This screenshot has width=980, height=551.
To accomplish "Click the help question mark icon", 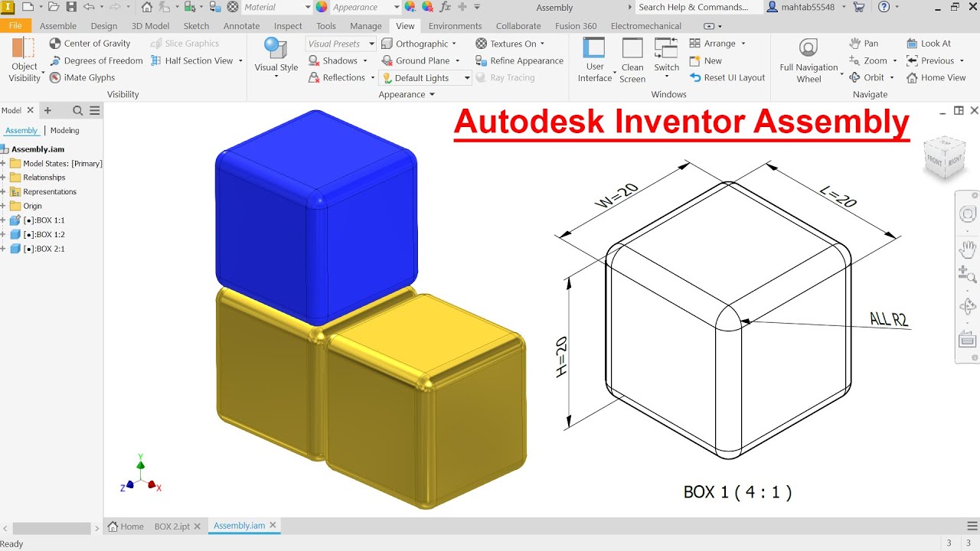I will [884, 7].
